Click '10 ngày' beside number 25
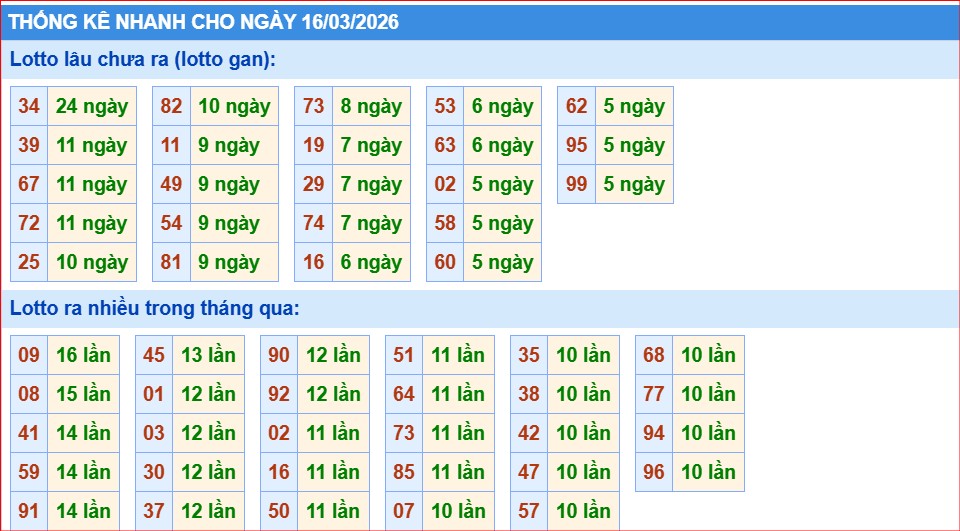Image resolution: width=960 pixels, height=531 pixels. (92, 262)
